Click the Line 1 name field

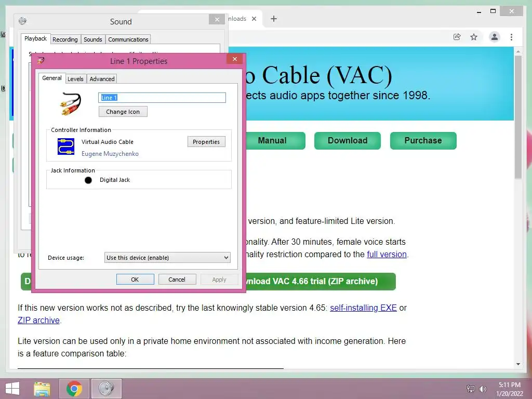click(162, 98)
